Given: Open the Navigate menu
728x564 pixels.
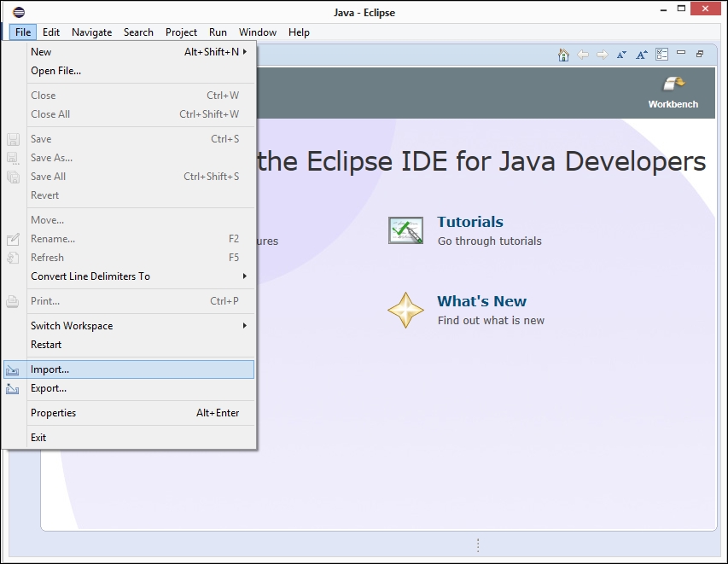Looking at the screenshot, I should click(x=91, y=32).
